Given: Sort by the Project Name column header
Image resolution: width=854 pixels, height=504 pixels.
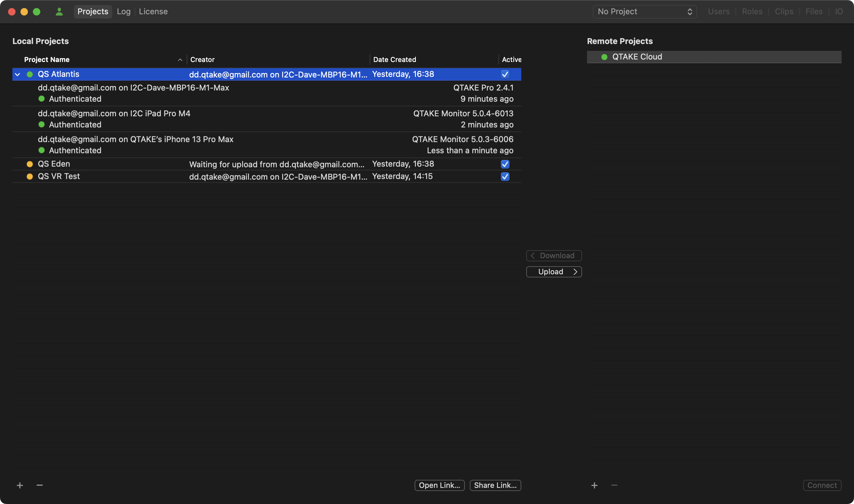Looking at the screenshot, I should tap(47, 60).
